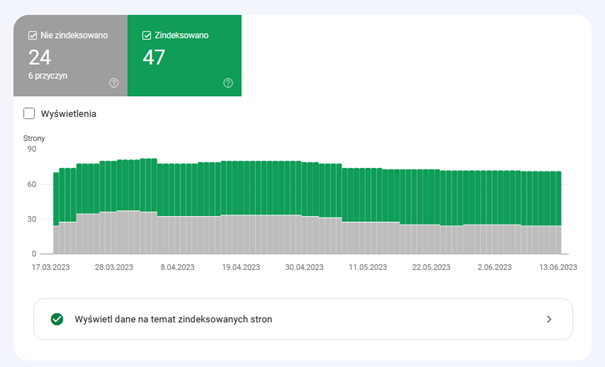Expand indexed pages data via chevron arrow
The width and height of the screenshot is (605, 367).
point(549,319)
